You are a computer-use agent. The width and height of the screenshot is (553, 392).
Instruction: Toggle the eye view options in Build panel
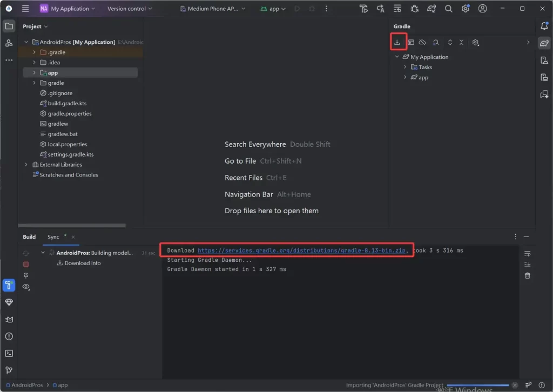coord(26,287)
